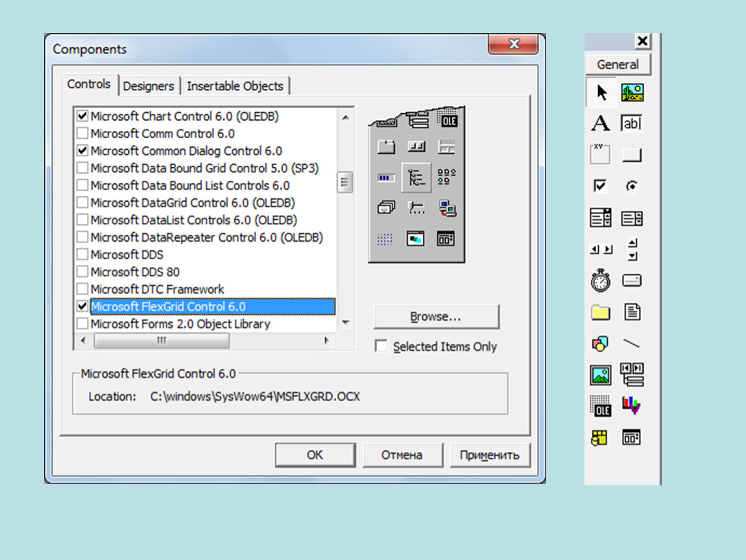Uncheck Microsoft Common Dialog Control 6.0
Viewport: 746px width, 560px height.
(82, 151)
